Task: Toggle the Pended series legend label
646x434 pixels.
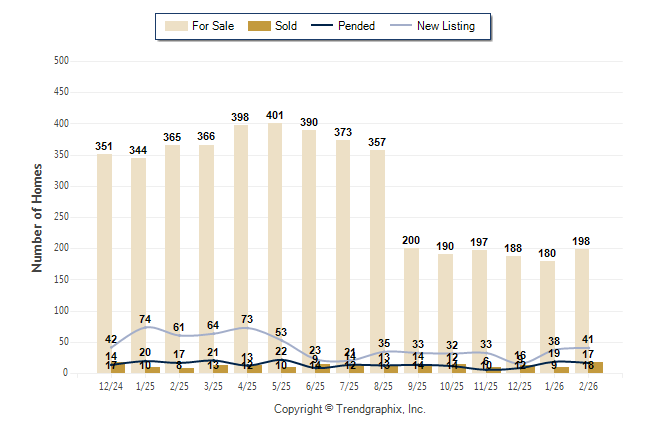Action: tap(357, 26)
